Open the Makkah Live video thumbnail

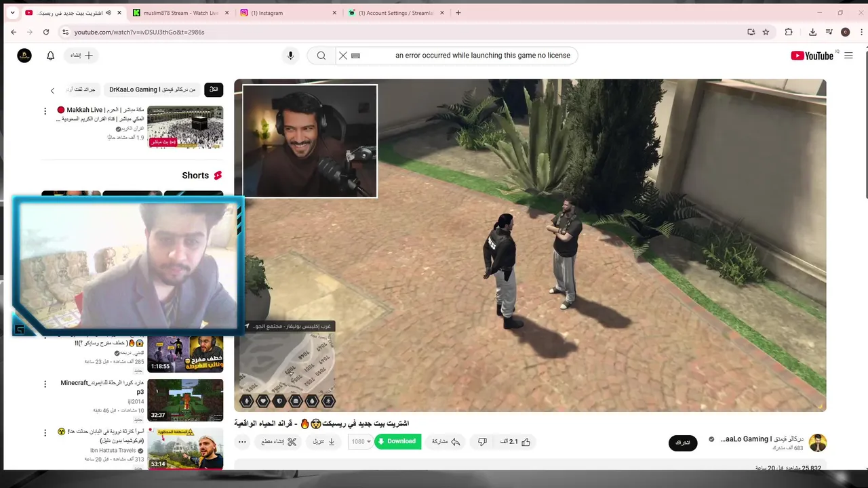coord(185,127)
